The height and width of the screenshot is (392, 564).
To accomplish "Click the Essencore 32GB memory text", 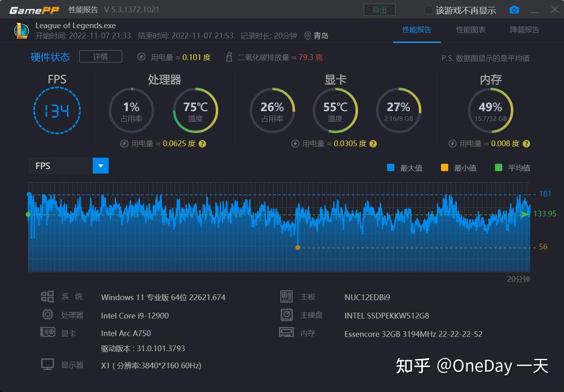I will (x=413, y=334).
